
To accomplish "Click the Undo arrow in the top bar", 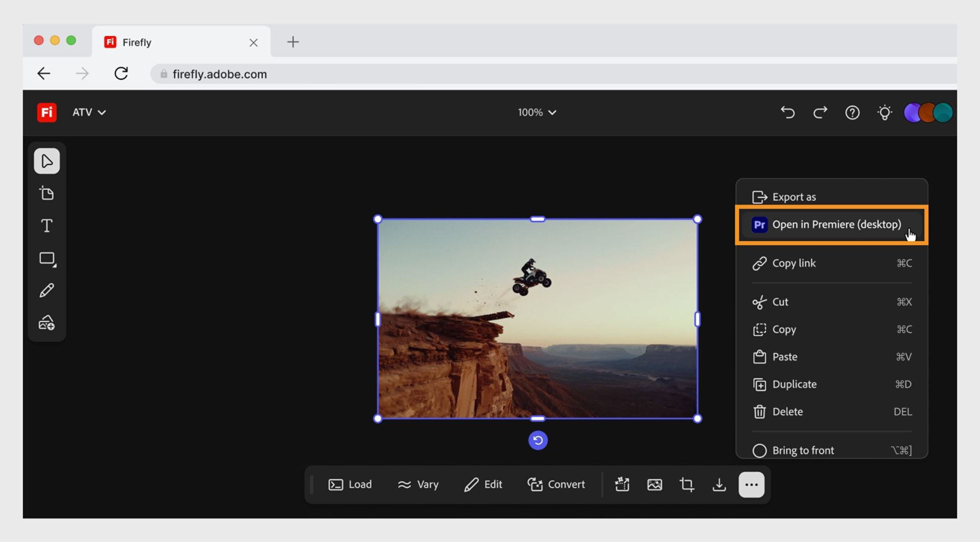I will coord(788,112).
